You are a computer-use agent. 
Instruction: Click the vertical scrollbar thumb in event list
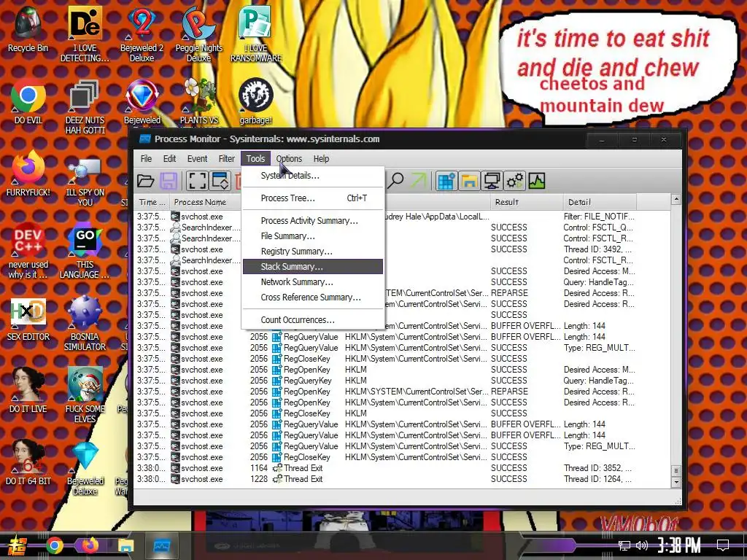pos(676,470)
